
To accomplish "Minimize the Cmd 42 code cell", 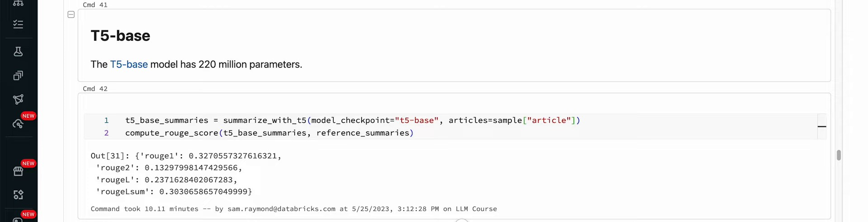I will pos(822,126).
